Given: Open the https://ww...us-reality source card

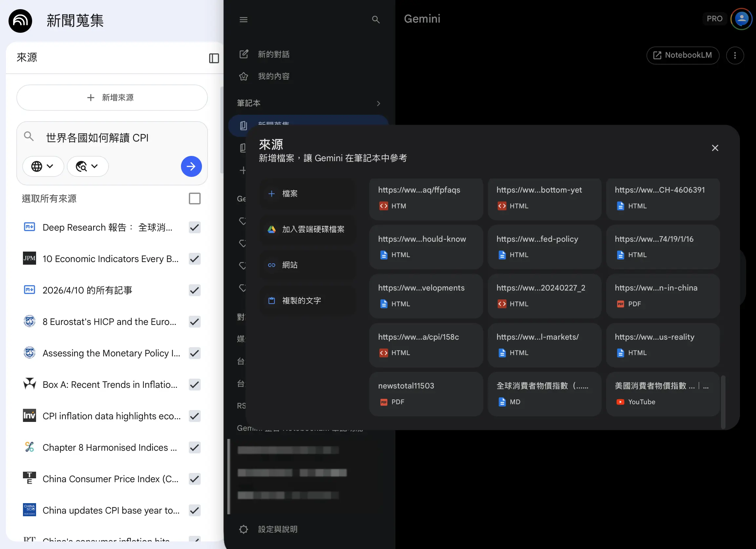Looking at the screenshot, I should coord(663,345).
